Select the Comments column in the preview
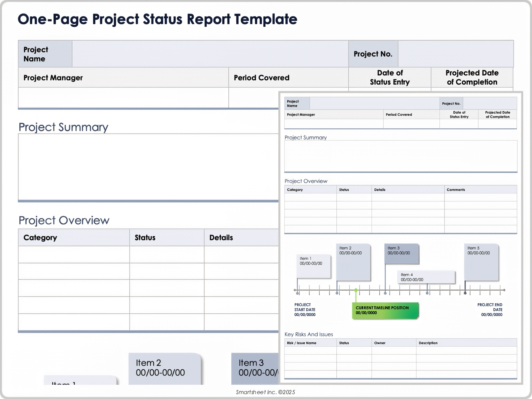This screenshot has height=399, width=532. click(481, 190)
